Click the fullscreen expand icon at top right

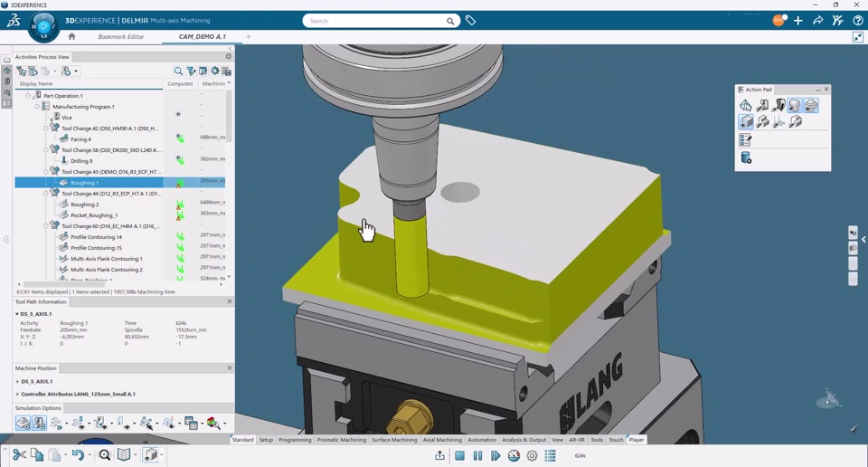point(858,37)
